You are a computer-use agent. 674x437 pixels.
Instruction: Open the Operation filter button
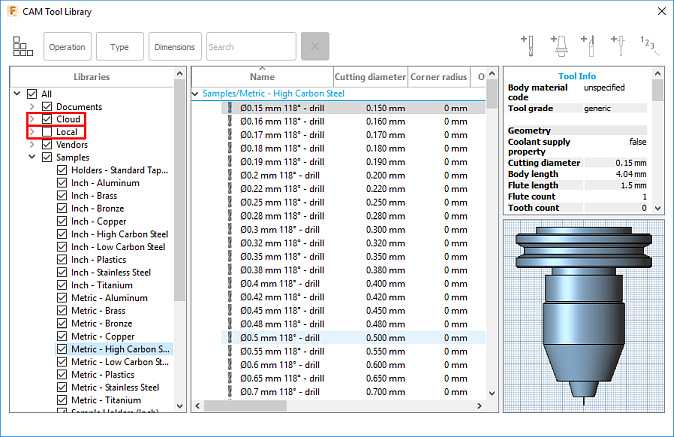(68, 47)
